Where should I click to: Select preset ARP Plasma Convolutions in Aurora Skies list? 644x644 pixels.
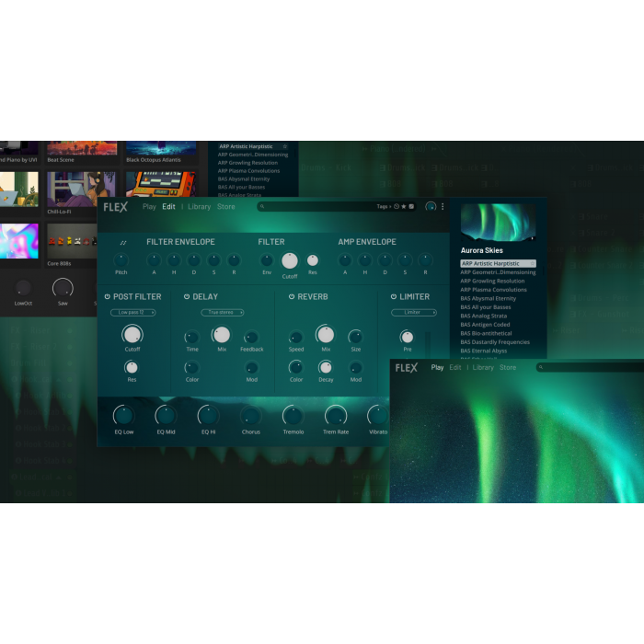[493, 290]
